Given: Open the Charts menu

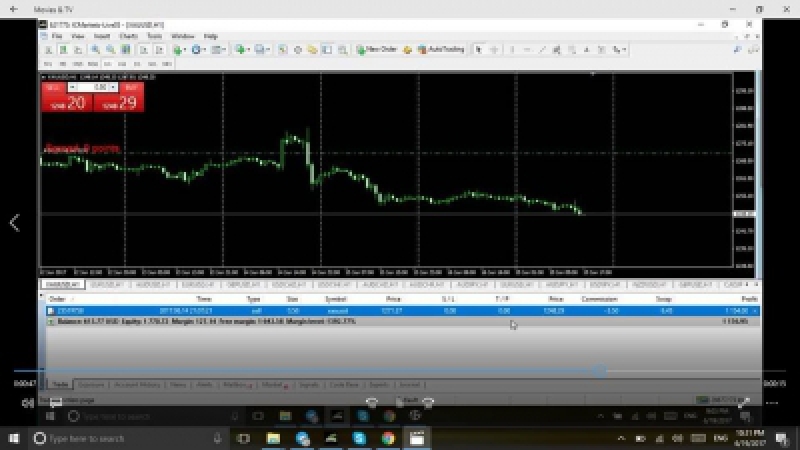Looking at the screenshot, I should (129, 36).
